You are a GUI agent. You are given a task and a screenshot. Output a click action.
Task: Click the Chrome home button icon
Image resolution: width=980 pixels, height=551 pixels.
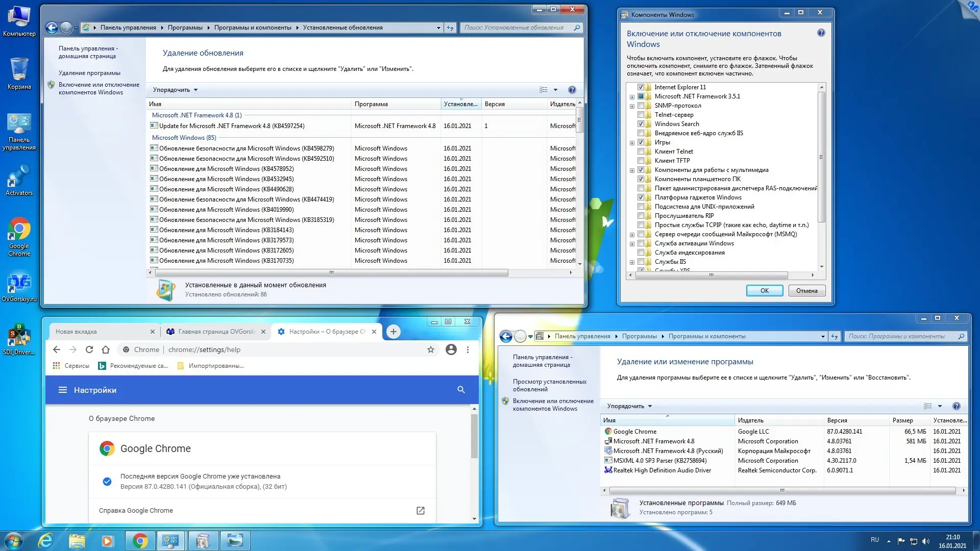point(106,349)
